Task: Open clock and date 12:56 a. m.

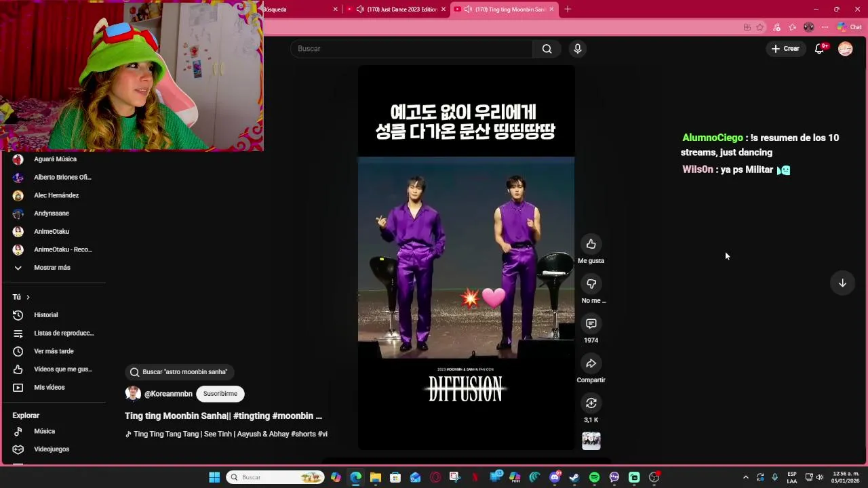Action: pyautogui.click(x=846, y=477)
